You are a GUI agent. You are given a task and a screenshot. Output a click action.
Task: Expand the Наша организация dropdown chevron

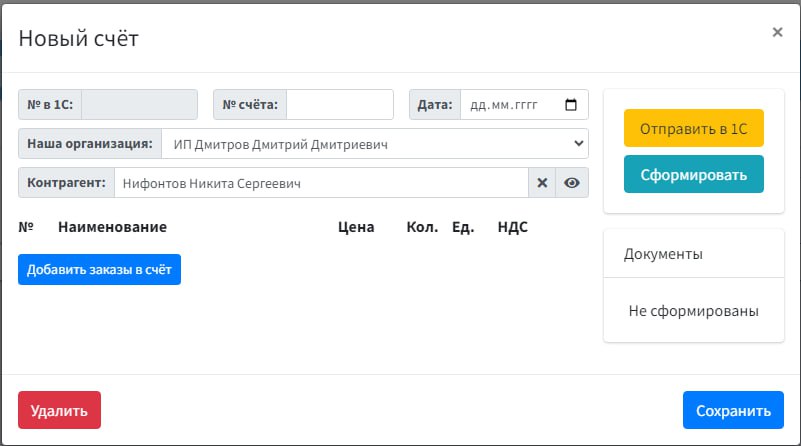578,144
